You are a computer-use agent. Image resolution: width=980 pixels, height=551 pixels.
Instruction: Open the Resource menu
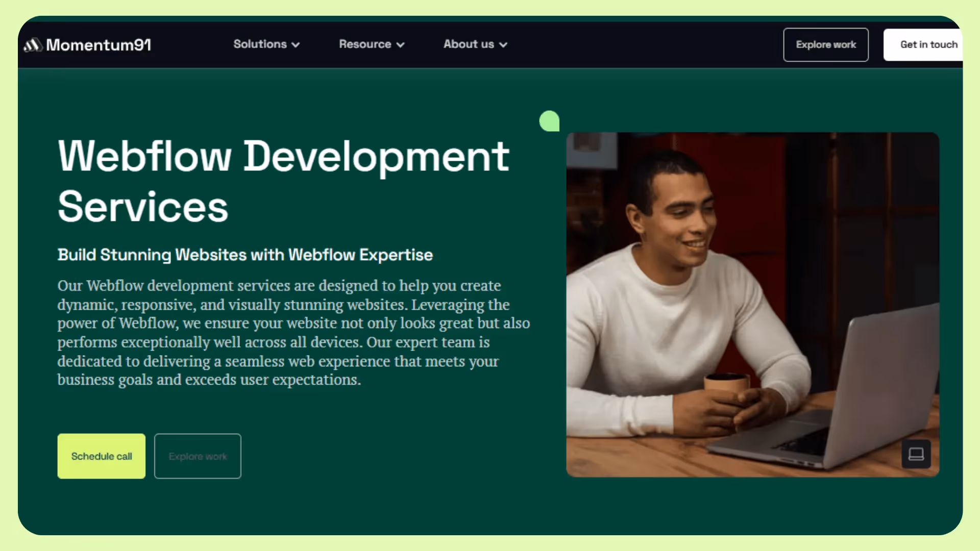365,44
